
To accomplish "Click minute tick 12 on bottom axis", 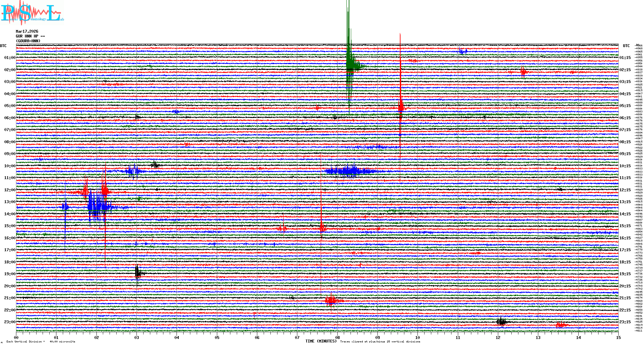I will [498, 338].
